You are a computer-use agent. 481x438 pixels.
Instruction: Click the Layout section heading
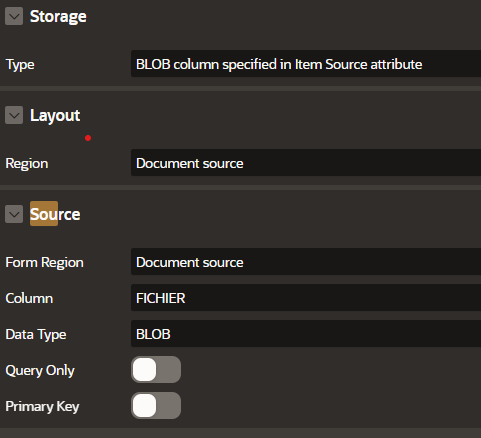pyautogui.click(x=55, y=116)
